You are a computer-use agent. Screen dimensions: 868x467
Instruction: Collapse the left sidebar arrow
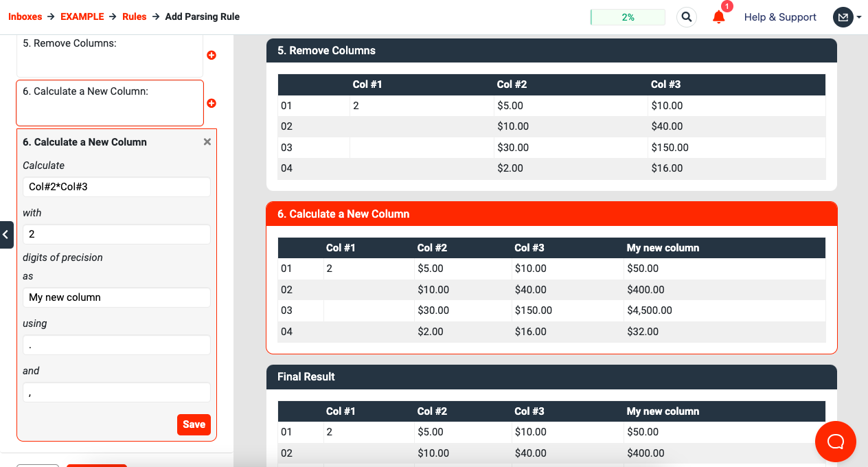(6, 235)
